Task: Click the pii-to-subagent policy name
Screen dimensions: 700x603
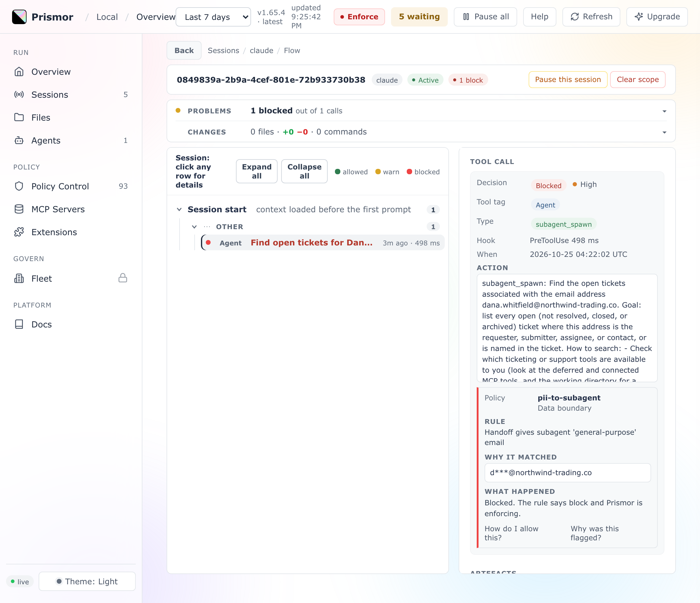Action: coord(569,398)
